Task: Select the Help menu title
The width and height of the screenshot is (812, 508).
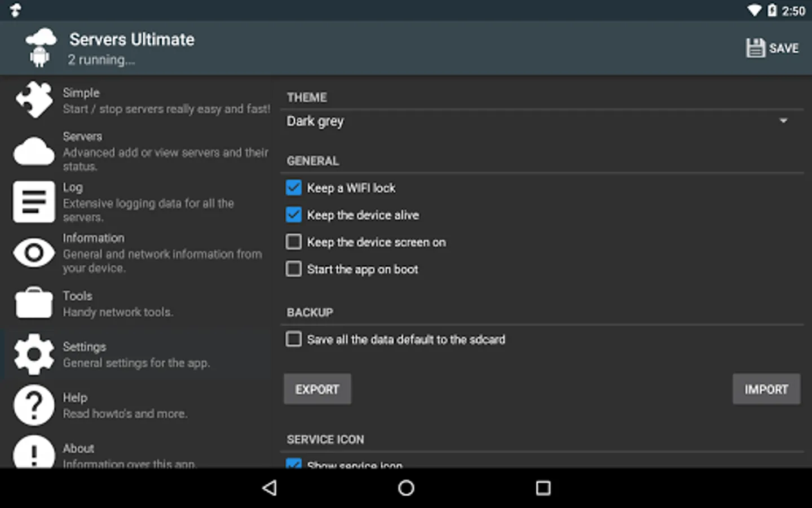Action: (75, 397)
